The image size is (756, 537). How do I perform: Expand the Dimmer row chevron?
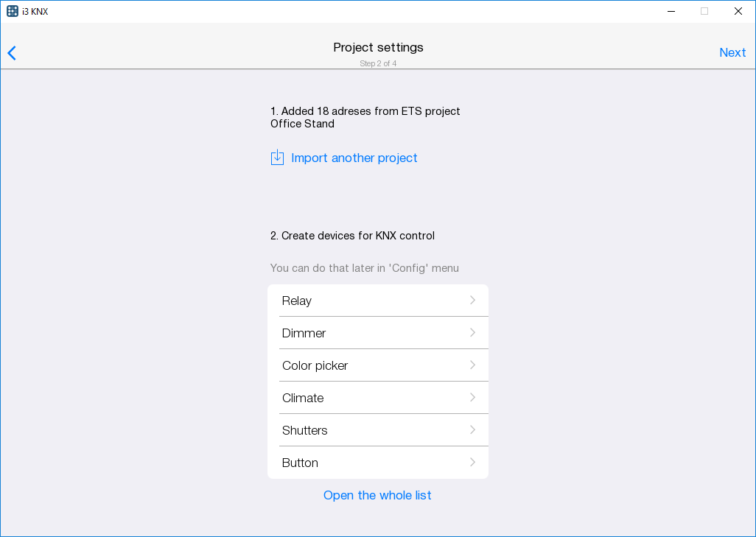pos(472,333)
